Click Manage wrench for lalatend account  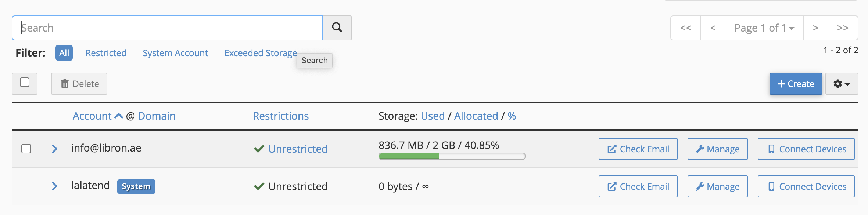[x=717, y=186]
